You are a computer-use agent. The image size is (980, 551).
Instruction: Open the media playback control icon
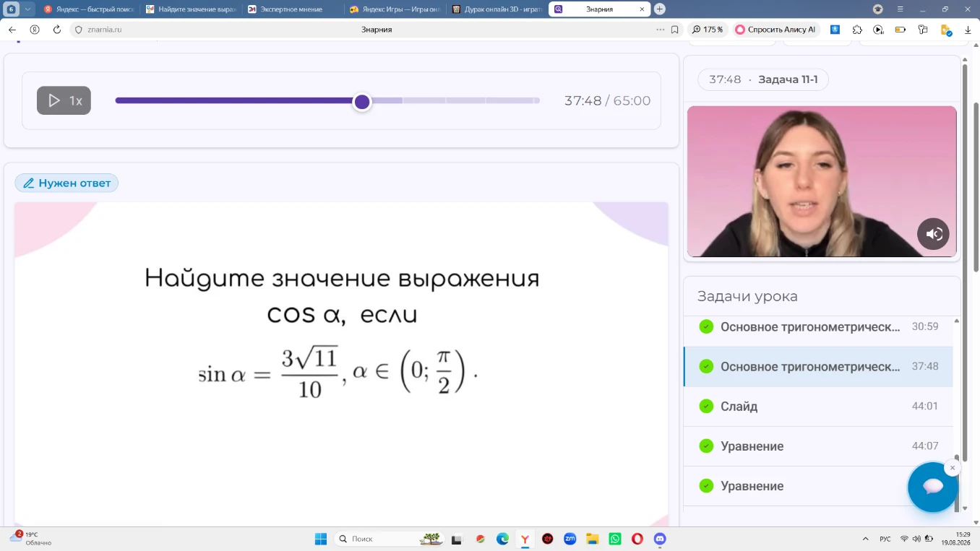(878, 30)
